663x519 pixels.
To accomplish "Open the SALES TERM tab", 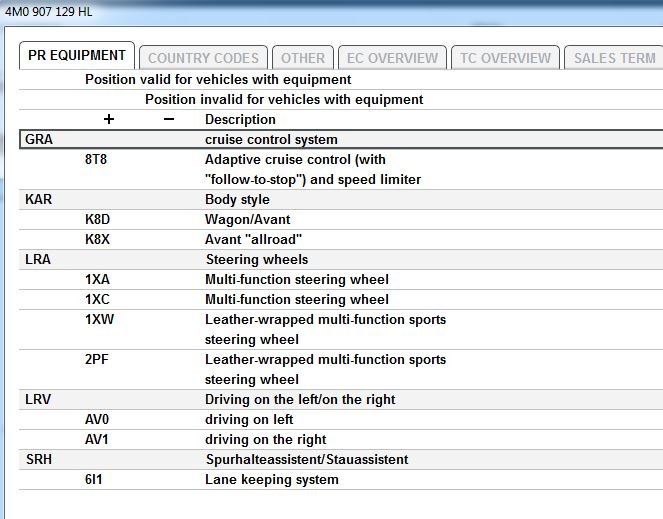I will click(613, 58).
